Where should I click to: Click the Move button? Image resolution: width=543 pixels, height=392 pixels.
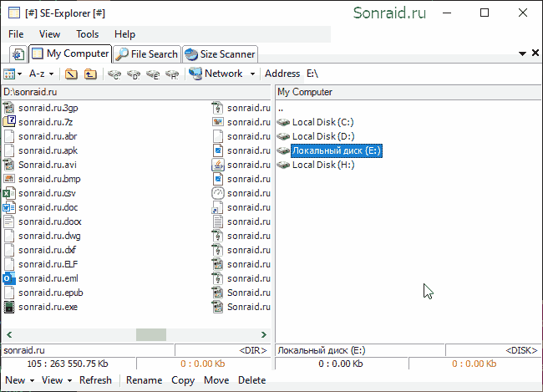[x=216, y=380]
